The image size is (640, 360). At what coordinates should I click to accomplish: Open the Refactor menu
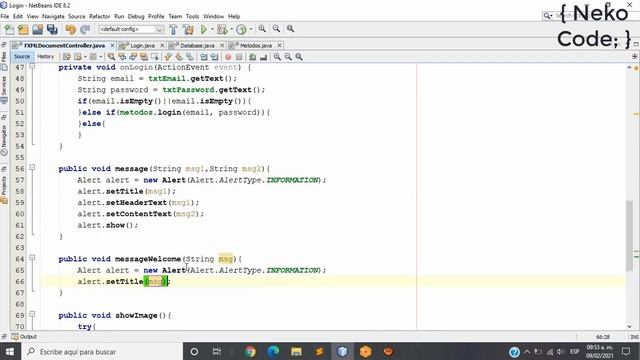[100, 16]
